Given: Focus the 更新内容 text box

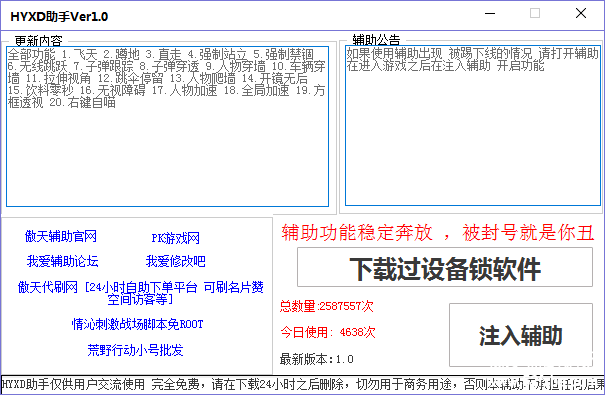Looking at the screenshot, I should 167,127.
